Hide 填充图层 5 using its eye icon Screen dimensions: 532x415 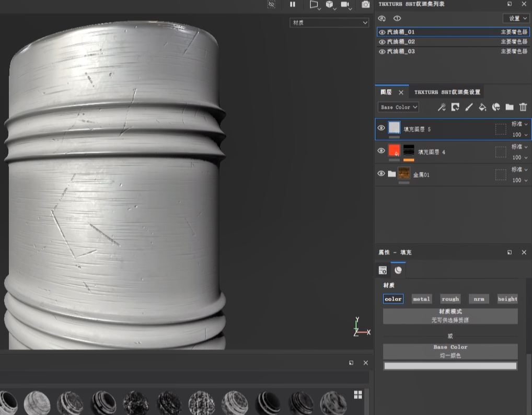coord(381,128)
